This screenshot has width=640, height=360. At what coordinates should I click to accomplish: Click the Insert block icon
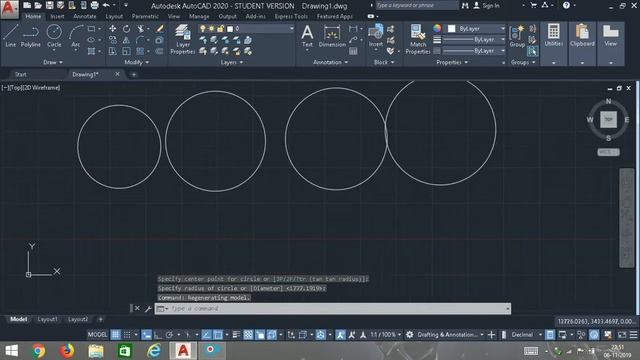376,36
